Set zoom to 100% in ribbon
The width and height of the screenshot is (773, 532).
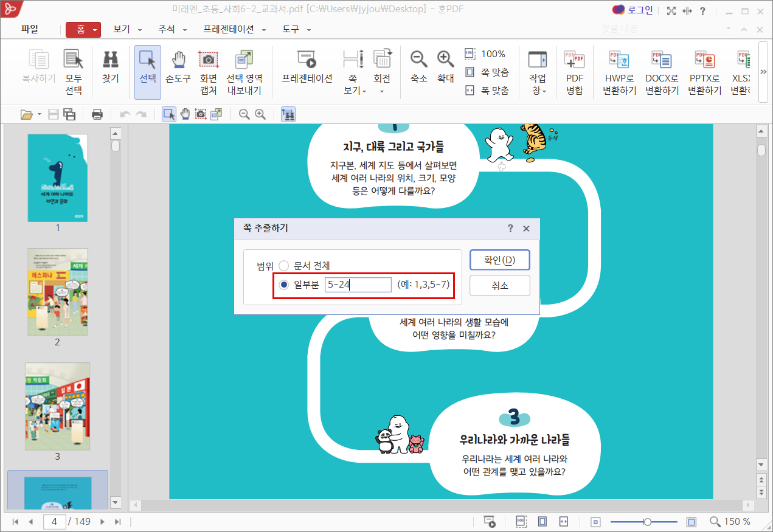[485, 54]
